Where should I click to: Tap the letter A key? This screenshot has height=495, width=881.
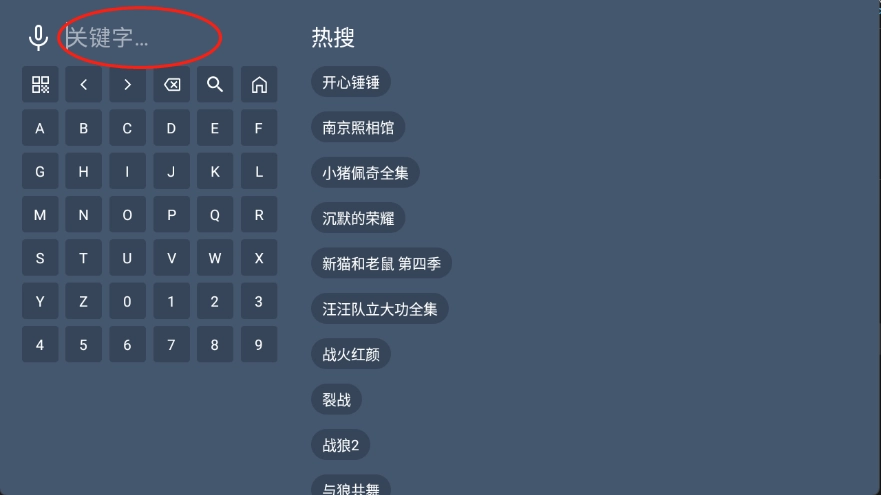[x=40, y=128]
